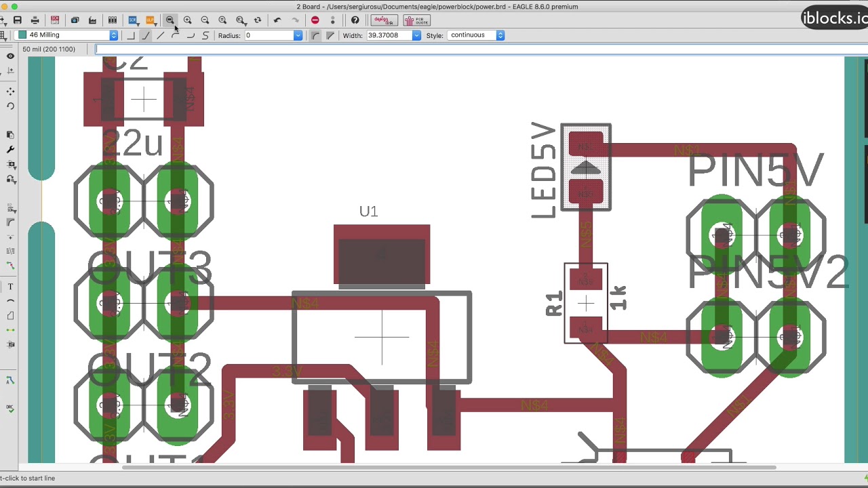Select the freehand S-curve wire bend style
Viewport: 868px width, 488px height.
[x=205, y=35]
